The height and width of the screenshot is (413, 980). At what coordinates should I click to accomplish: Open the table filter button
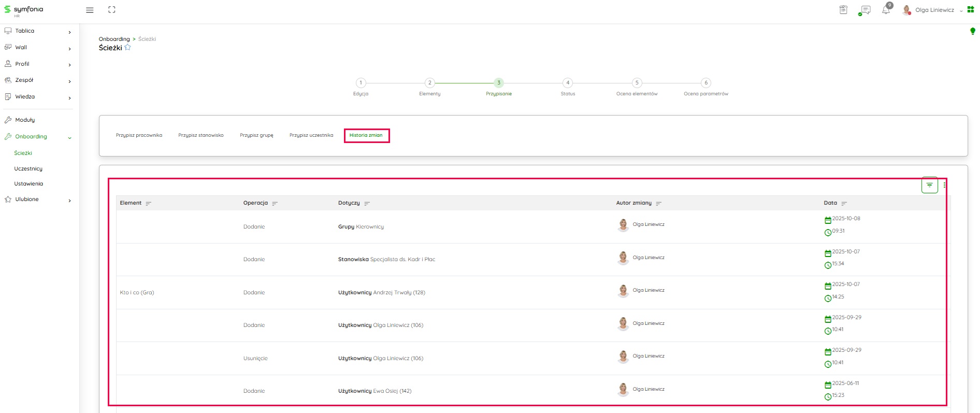pos(929,185)
